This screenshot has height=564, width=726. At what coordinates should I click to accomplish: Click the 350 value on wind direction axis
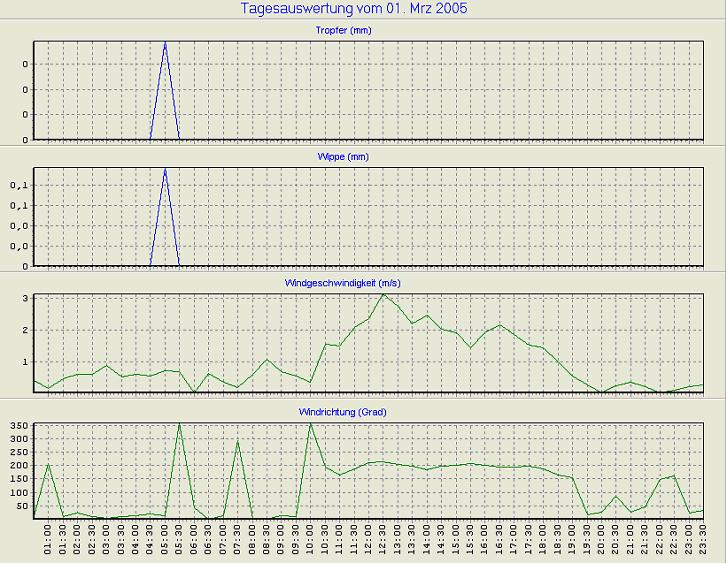(x=19, y=426)
